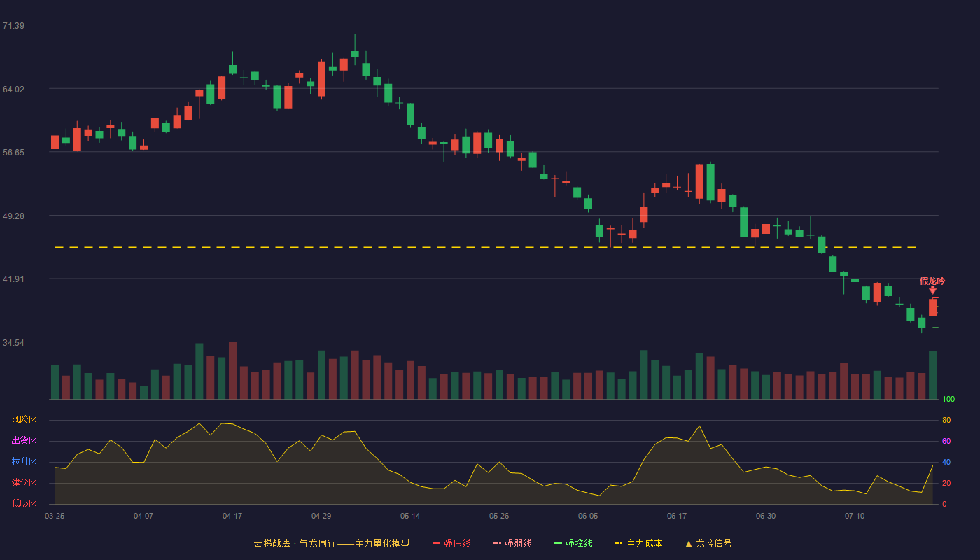The height and width of the screenshot is (560, 980).
Task: Click the pink 强弱线 dashed legend icon
Action: pos(498,543)
